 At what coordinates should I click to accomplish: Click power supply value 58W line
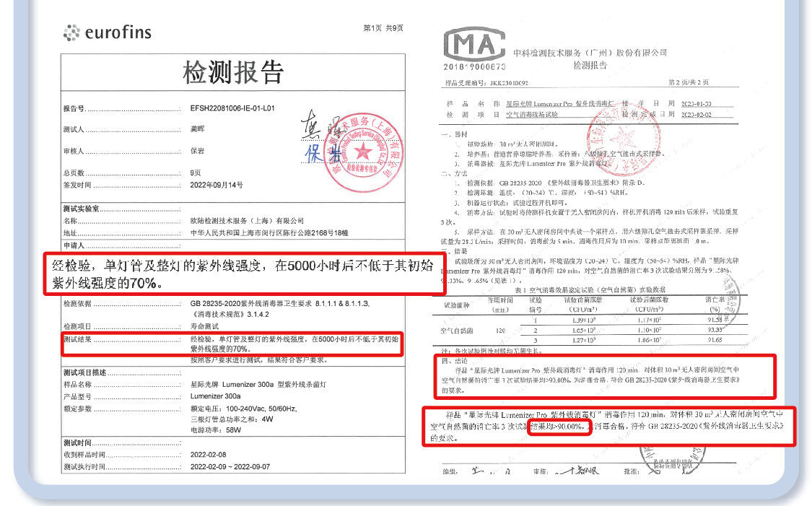(x=215, y=430)
